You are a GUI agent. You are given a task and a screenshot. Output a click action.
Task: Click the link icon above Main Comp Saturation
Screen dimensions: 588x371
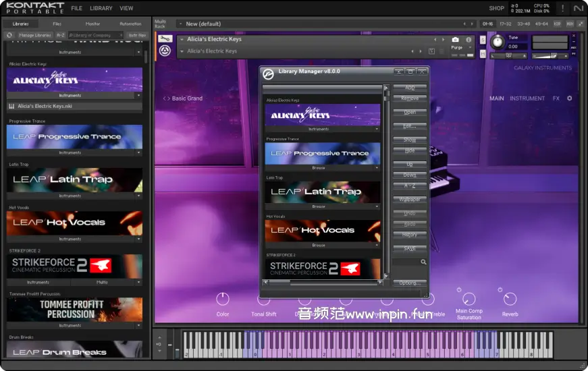click(458, 289)
